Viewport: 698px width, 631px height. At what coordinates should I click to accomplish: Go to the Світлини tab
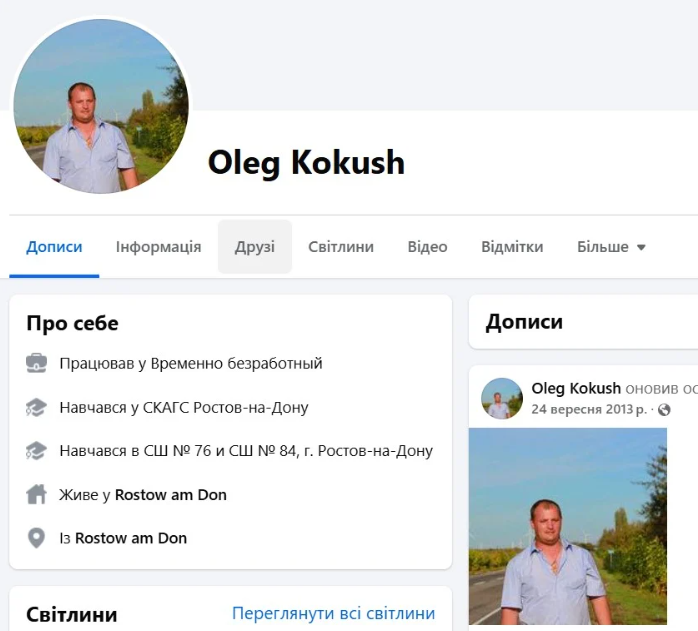(x=341, y=247)
